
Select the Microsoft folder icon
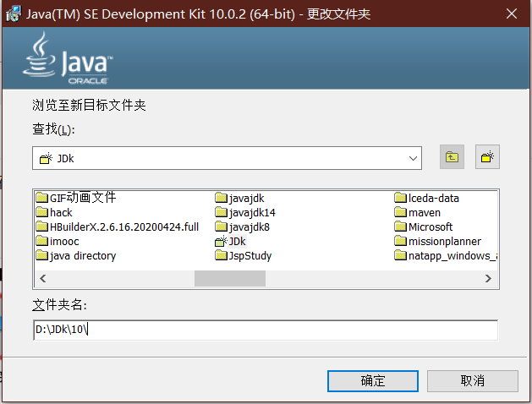click(x=400, y=227)
